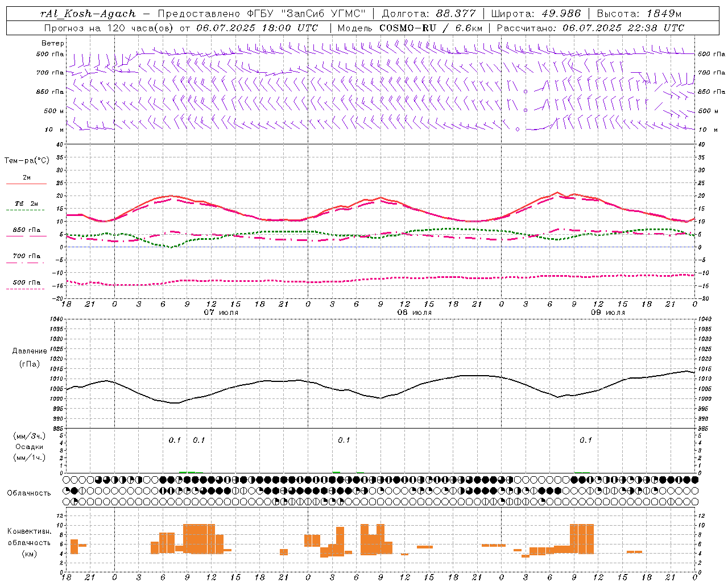The height and width of the screenshot is (582, 728).
Task: Click the 07 июля date label
Action: [x=221, y=313]
